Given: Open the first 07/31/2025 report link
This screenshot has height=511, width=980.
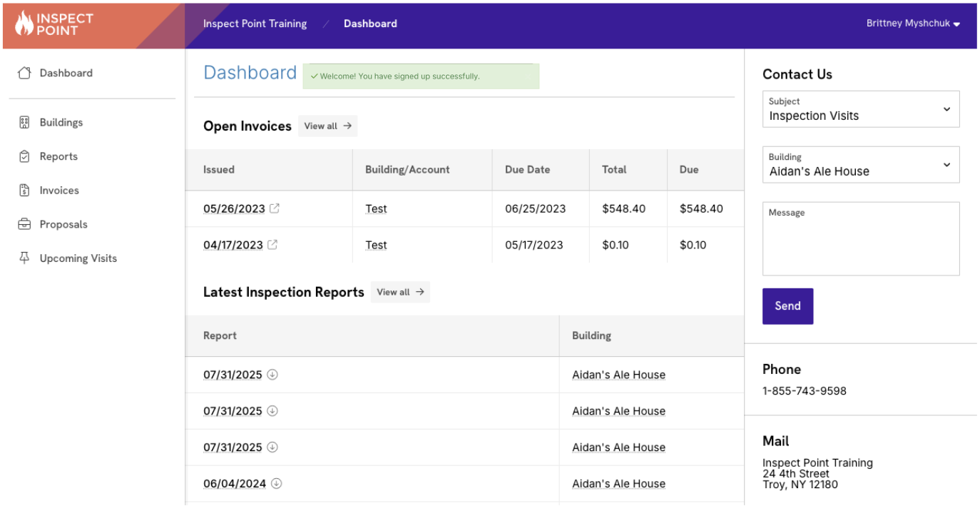Looking at the screenshot, I should tap(233, 375).
